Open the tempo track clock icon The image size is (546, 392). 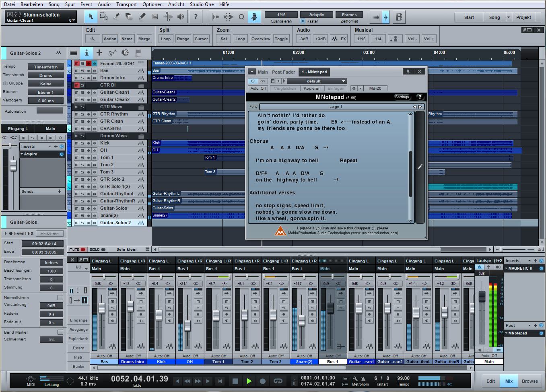pyautogui.click(x=125, y=53)
